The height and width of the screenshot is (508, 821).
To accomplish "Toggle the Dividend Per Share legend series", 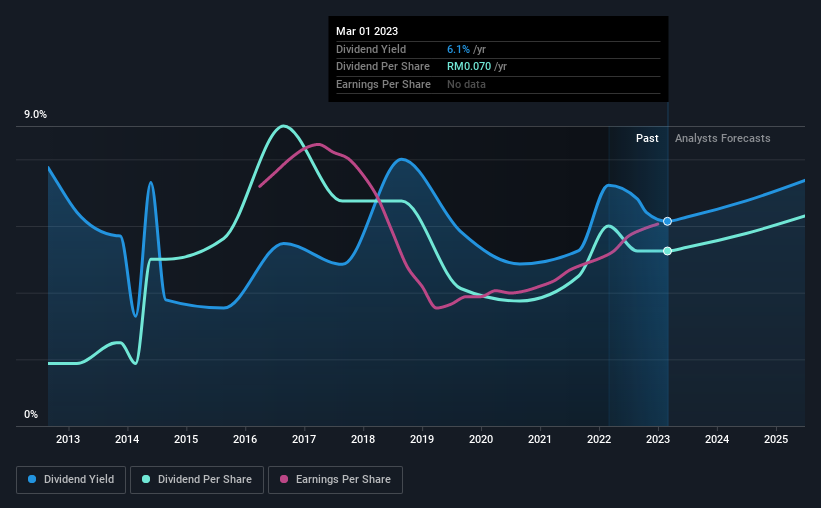I will pos(197,480).
